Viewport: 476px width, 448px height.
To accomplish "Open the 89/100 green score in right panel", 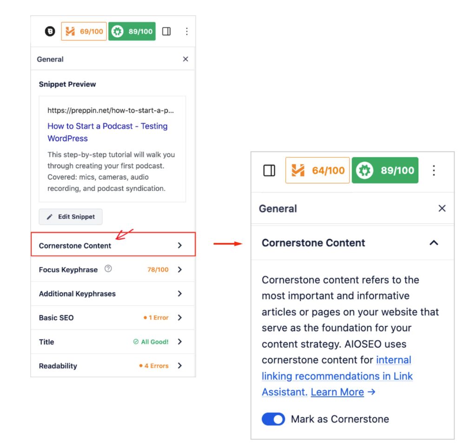I will (385, 170).
